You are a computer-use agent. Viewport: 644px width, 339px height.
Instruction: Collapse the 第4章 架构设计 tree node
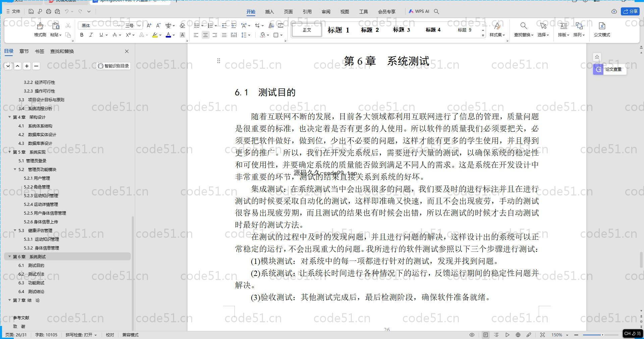(9, 117)
